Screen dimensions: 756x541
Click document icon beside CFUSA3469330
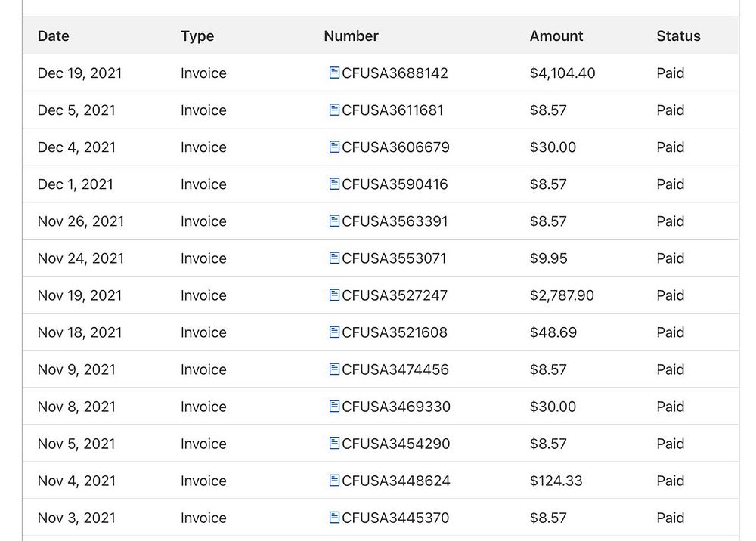tap(334, 406)
